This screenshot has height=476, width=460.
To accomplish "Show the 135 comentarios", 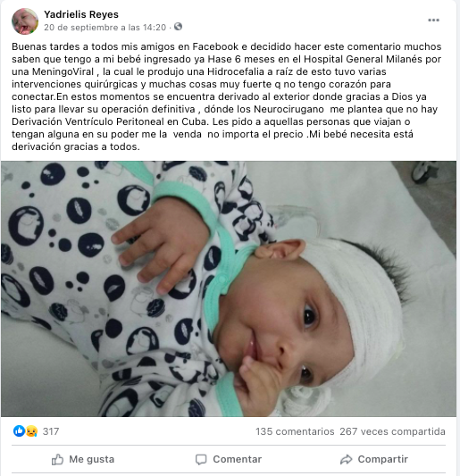I will pos(295,431).
